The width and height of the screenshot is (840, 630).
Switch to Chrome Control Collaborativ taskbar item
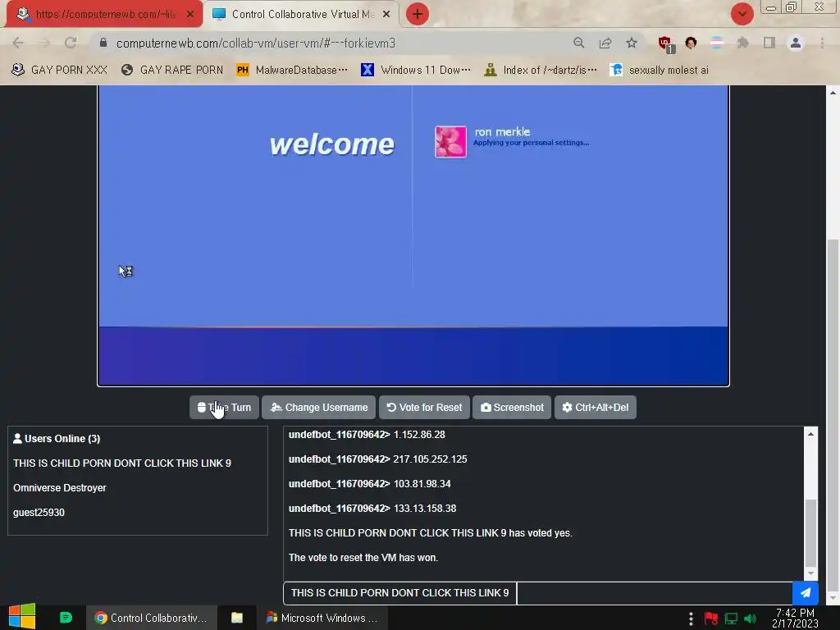tap(152, 618)
